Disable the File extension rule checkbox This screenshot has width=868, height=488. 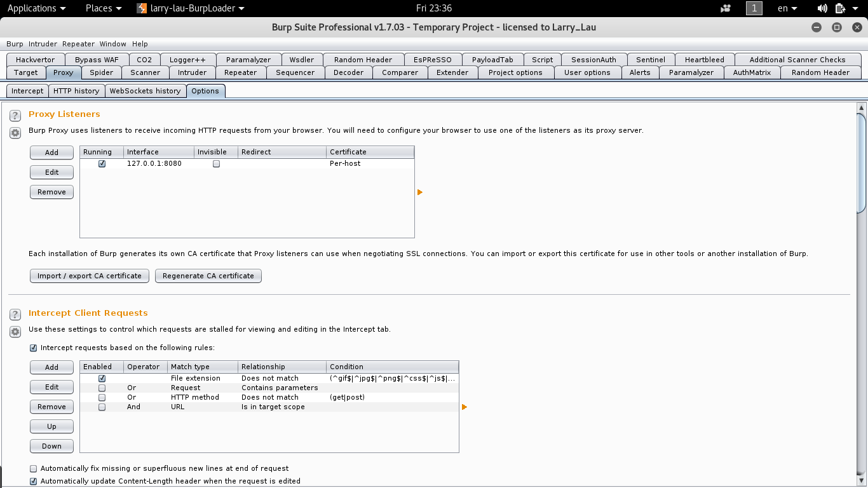pos(102,378)
